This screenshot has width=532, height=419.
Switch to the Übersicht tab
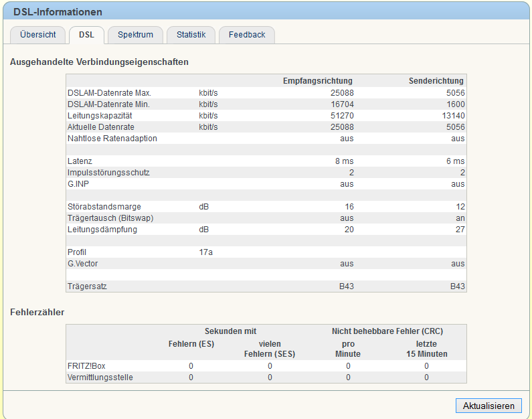[x=37, y=35]
